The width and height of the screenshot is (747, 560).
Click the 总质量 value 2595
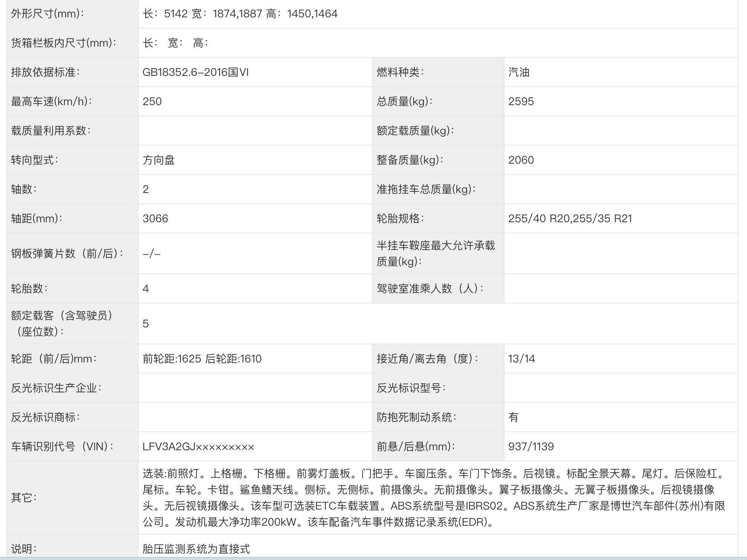pos(521,102)
